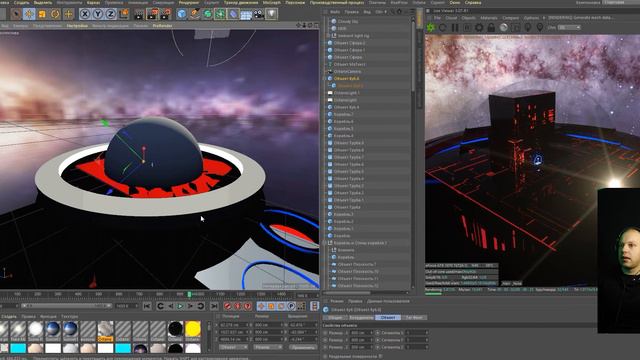
Task: Click the record active objects button
Action: 228,306
